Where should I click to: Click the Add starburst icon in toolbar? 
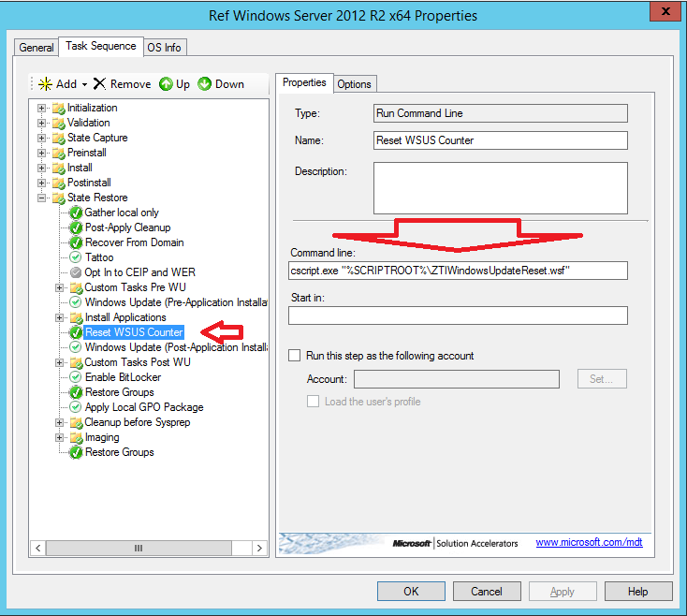coord(44,84)
